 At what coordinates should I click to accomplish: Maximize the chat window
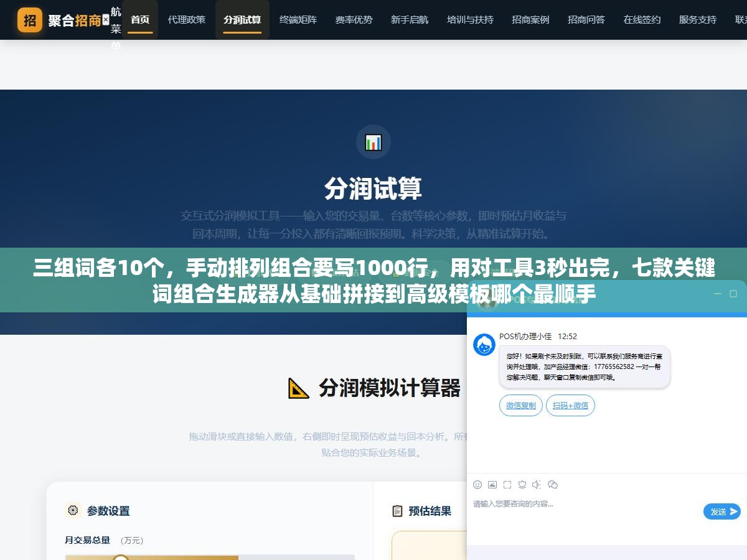click(733, 293)
